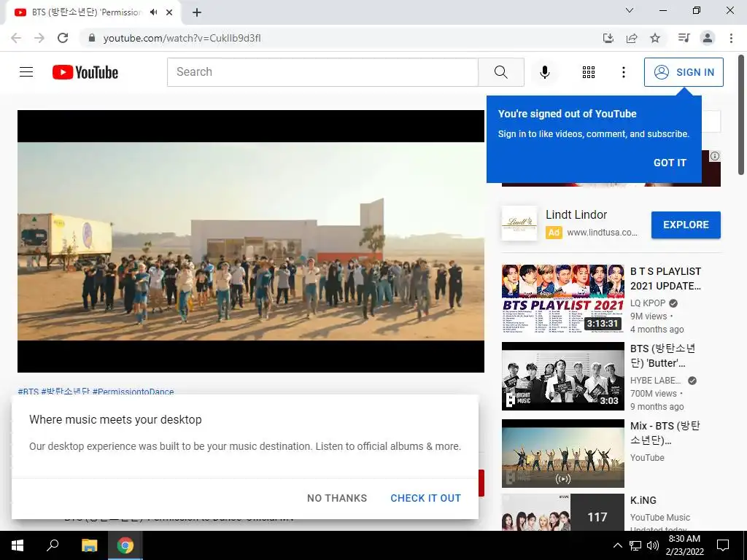Install the YouTube app icon in address bar
The height and width of the screenshot is (560, 747).
pos(608,38)
